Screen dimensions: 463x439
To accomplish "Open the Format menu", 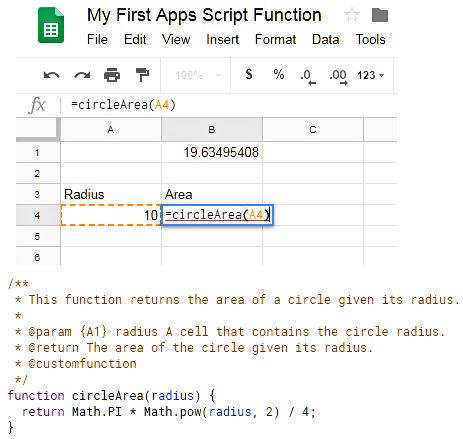I will pos(275,39).
